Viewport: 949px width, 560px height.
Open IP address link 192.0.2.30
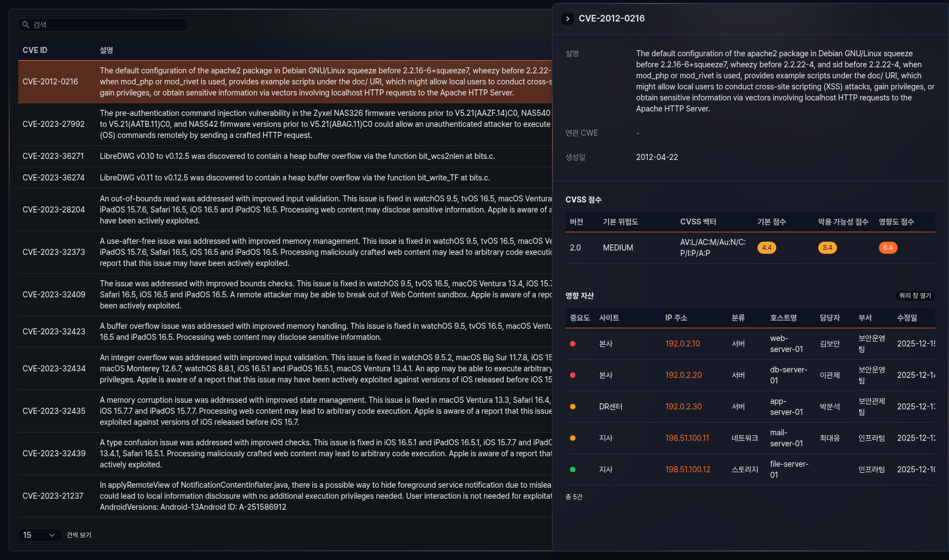click(683, 407)
